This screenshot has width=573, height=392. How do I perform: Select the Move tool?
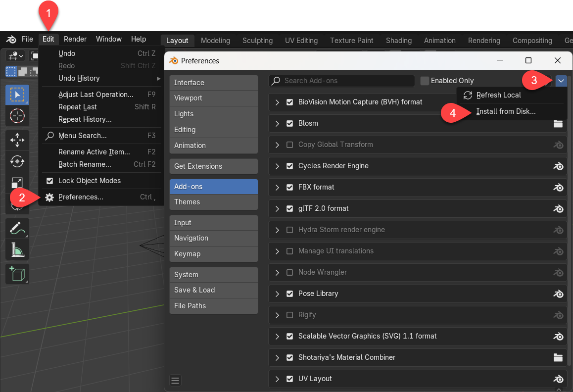tap(17, 140)
